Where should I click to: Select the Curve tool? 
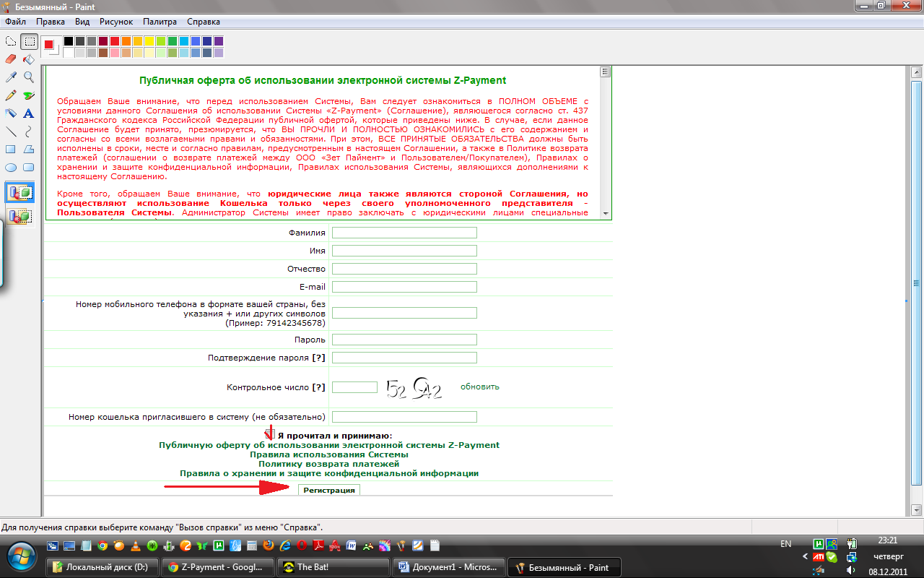(x=29, y=131)
